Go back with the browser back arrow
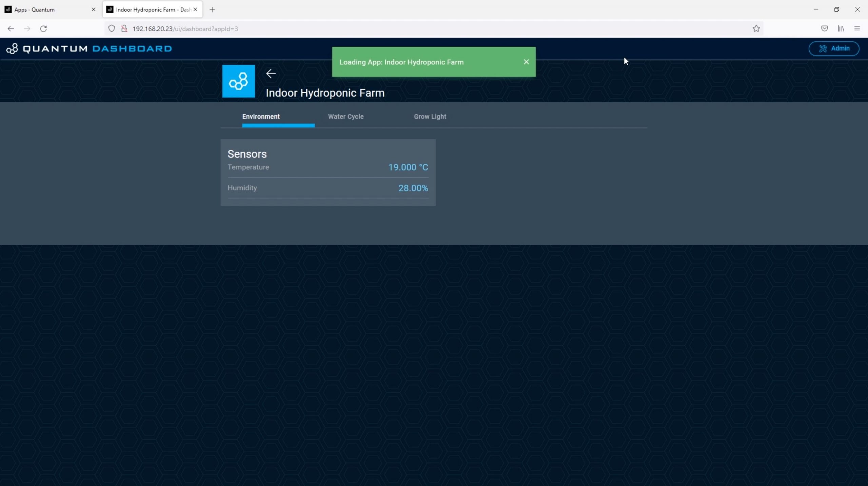This screenshot has width=868, height=486. coord(11,29)
